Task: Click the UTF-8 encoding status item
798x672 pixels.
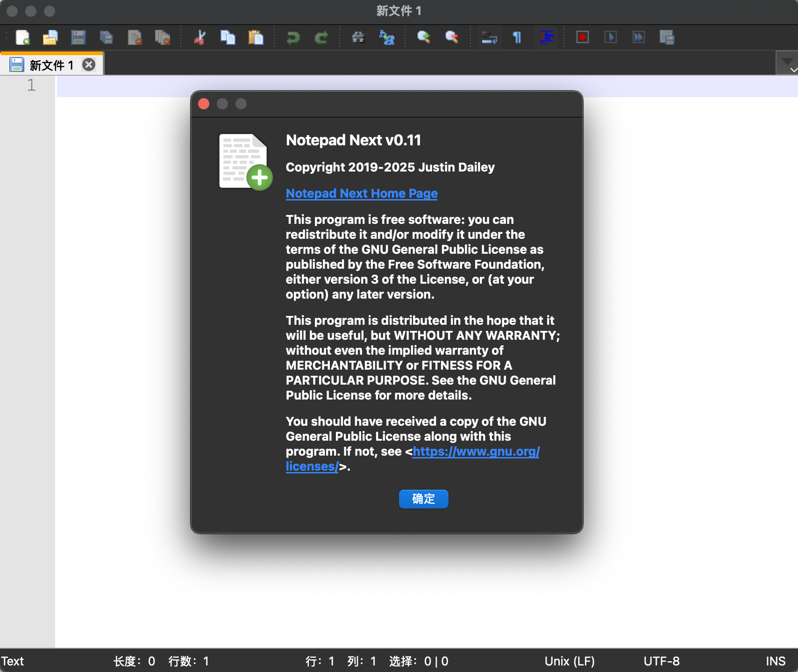Action: tap(662, 661)
